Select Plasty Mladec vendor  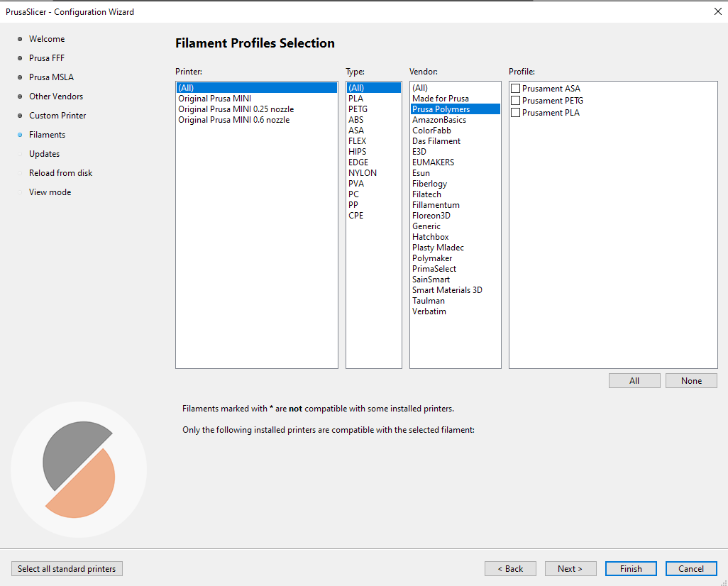456,248
